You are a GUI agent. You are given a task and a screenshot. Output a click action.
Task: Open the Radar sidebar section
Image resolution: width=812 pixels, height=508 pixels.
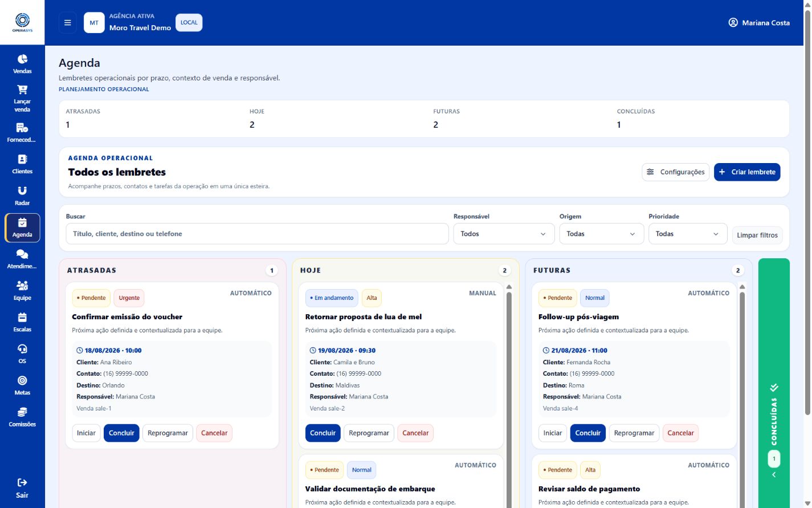[22, 196]
